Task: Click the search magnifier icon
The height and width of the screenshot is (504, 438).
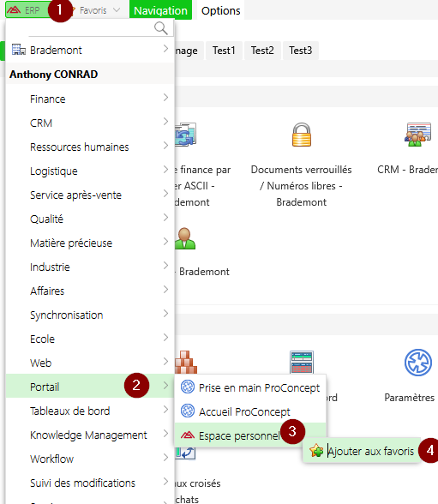Action: [x=160, y=28]
